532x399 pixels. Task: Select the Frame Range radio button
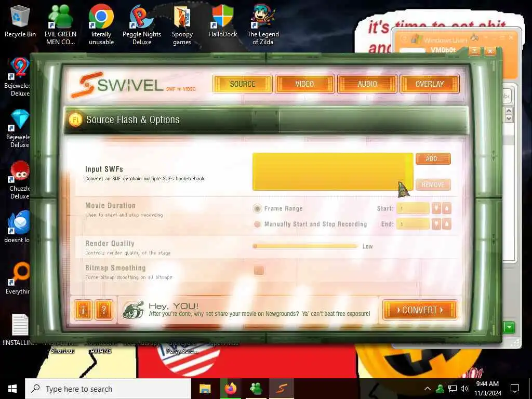pos(258,208)
